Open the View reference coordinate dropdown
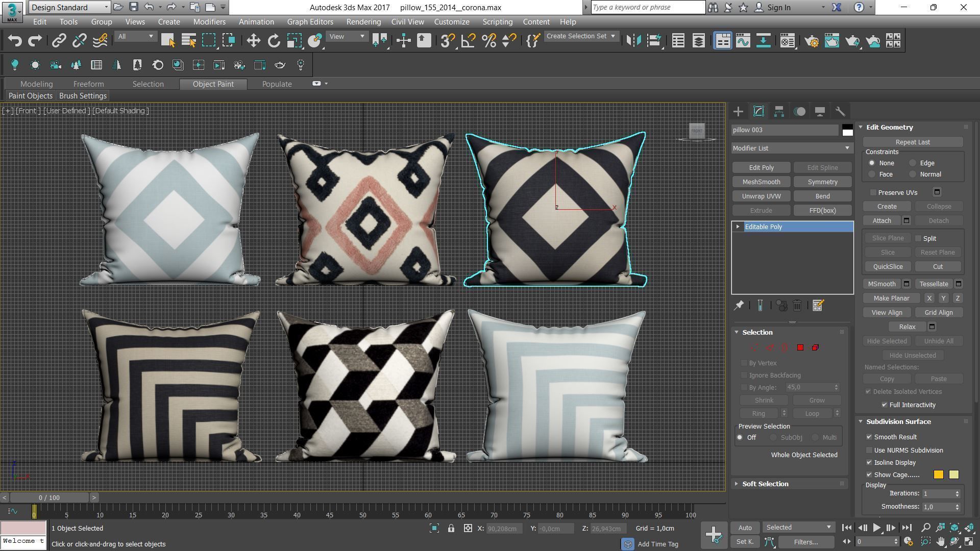The width and height of the screenshot is (980, 551). pos(347,36)
